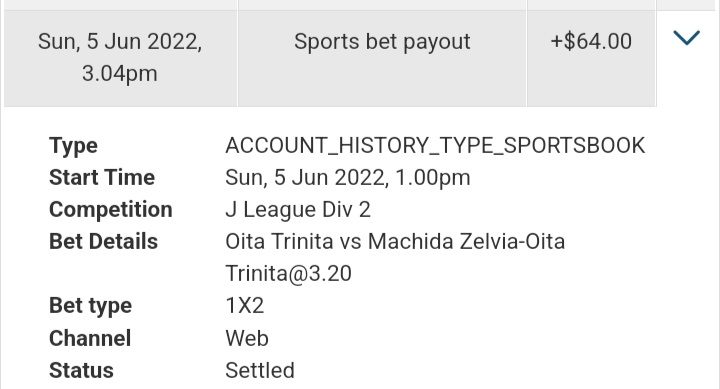Select the ACCOUNT_HISTORY_TYPE_SPORTSBOOK value
The image size is (720, 389).
(x=435, y=146)
